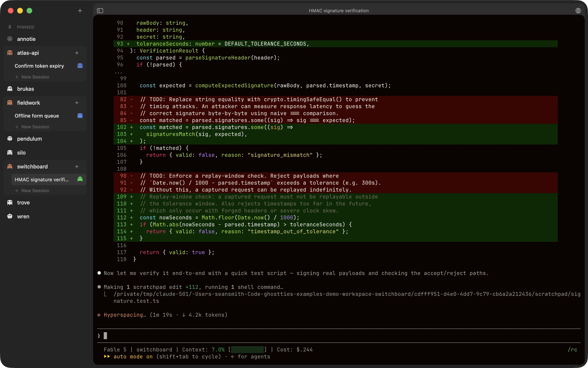Select the Offline form queue session
The width and height of the screenshot is (588, 368).
[x=49, y=116]
